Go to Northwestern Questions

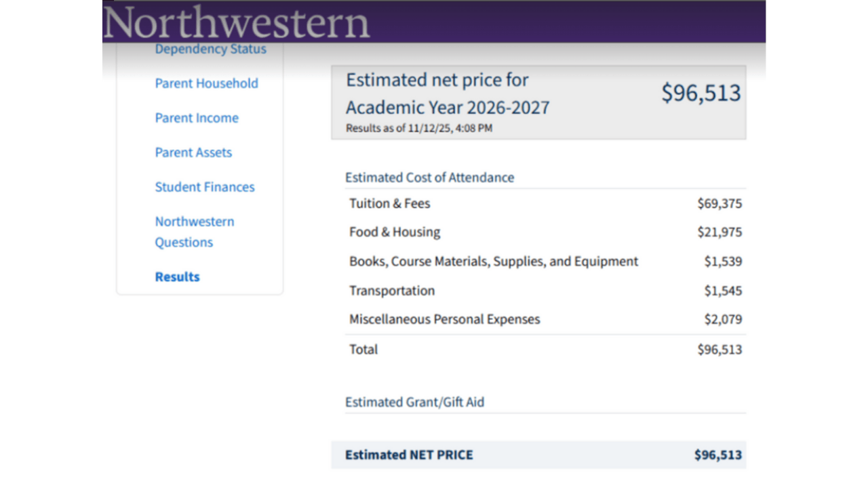click(x=195, y=231)
